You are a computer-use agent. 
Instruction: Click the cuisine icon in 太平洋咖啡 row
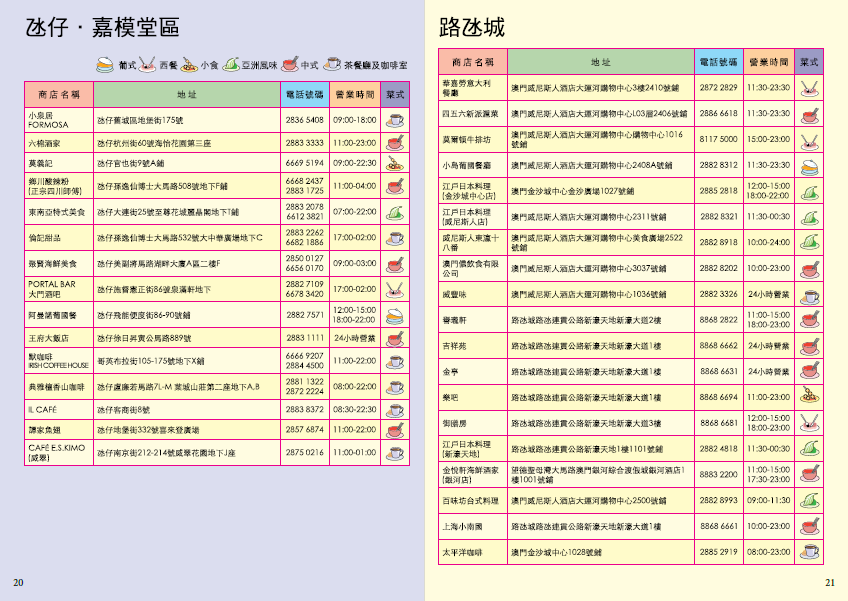[810, 551]
